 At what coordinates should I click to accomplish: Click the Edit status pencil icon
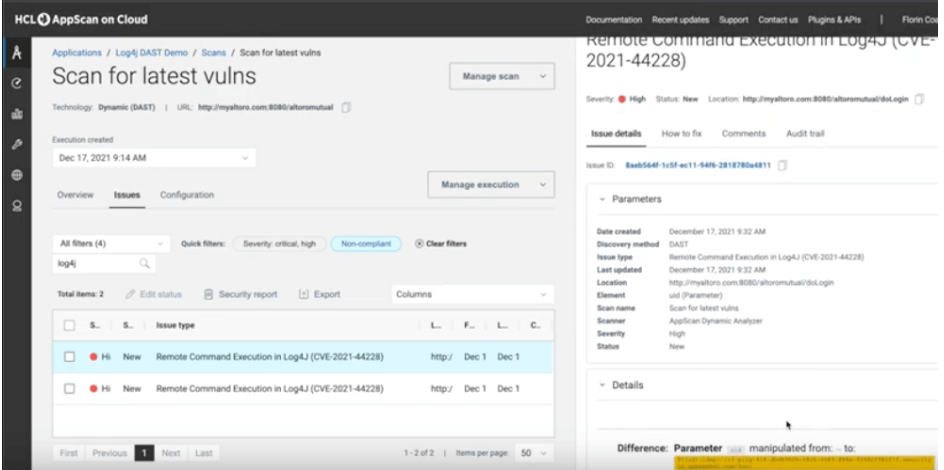pyautogui.click(x=130, y=294)
